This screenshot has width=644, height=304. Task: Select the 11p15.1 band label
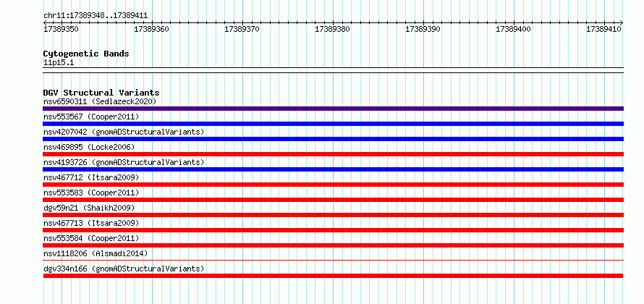pos(59,63)
